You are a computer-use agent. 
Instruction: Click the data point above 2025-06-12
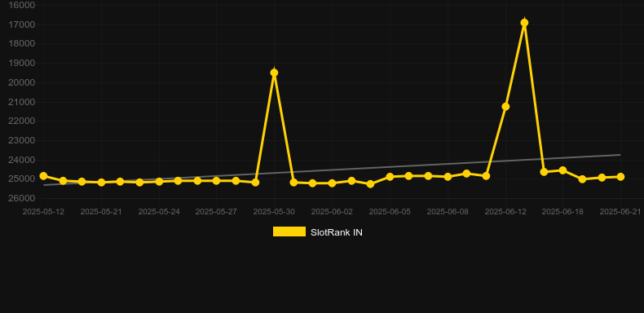pos(505,107)
